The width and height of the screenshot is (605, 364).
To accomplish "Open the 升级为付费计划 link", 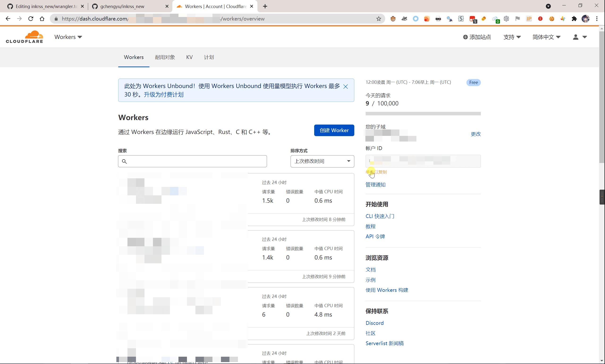I will pyautogui.click(x=164, y=94).
